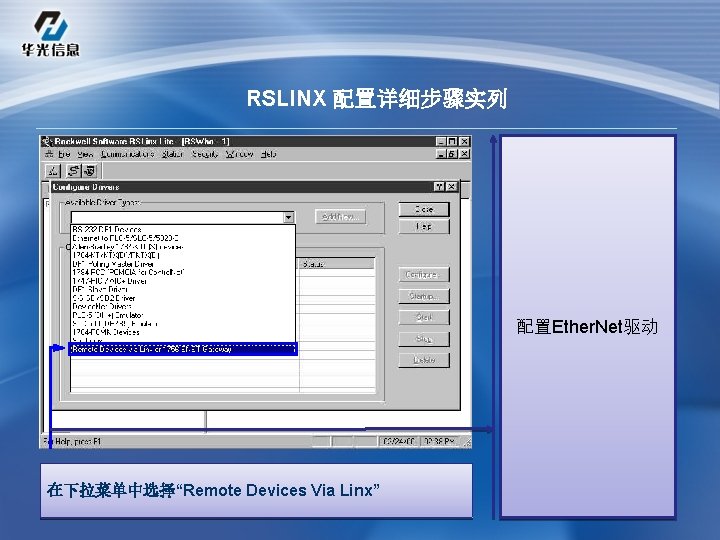Click the Startup button
The image size is (720, 540).
click(x=424, y=296)
